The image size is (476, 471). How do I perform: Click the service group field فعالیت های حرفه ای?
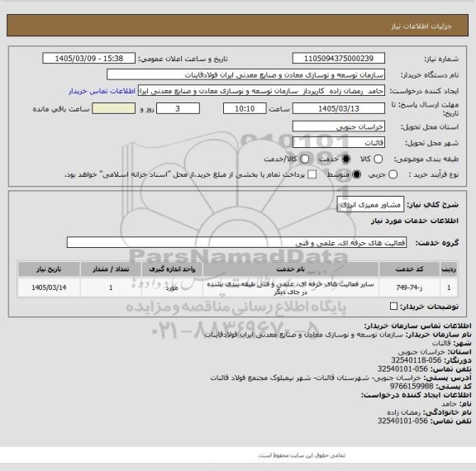click(x=237, y=242)
